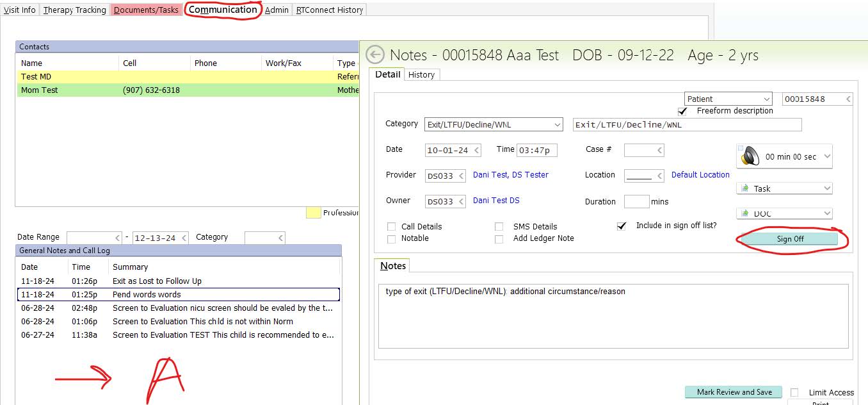The image size is (868, 405).
Task: Expand the Category Exit/LTFU/Decline/WNL dropdown
Action: coord(556,124)
